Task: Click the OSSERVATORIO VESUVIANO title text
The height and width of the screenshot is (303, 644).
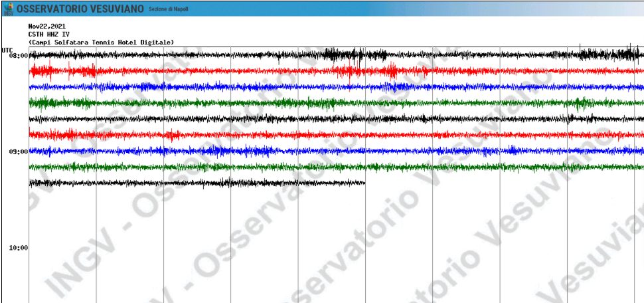Action: tap(80, 9)
